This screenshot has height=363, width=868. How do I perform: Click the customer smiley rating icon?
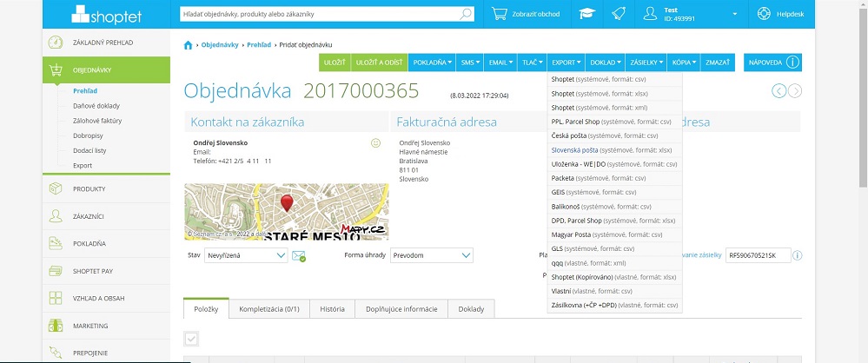pos(376,143)
